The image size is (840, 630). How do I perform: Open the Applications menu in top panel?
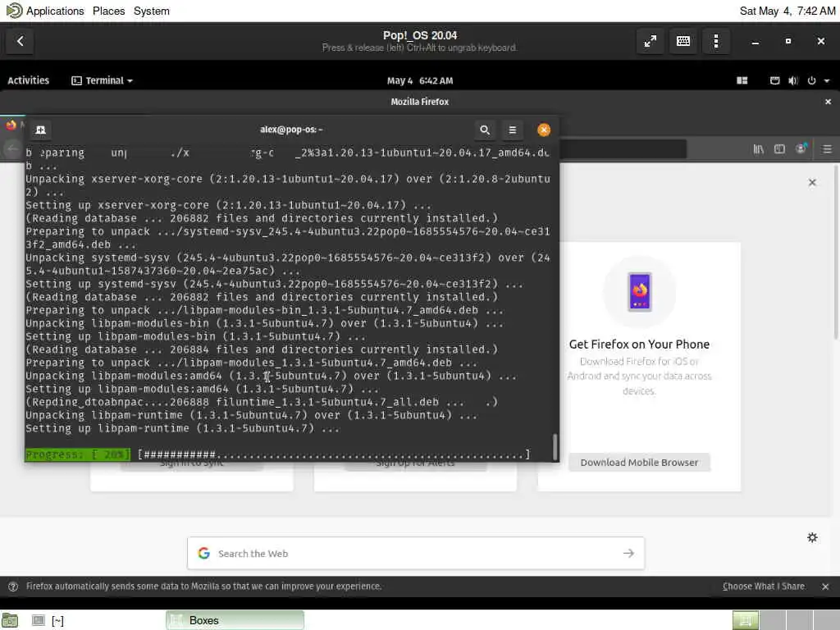[x=55, y=11]
